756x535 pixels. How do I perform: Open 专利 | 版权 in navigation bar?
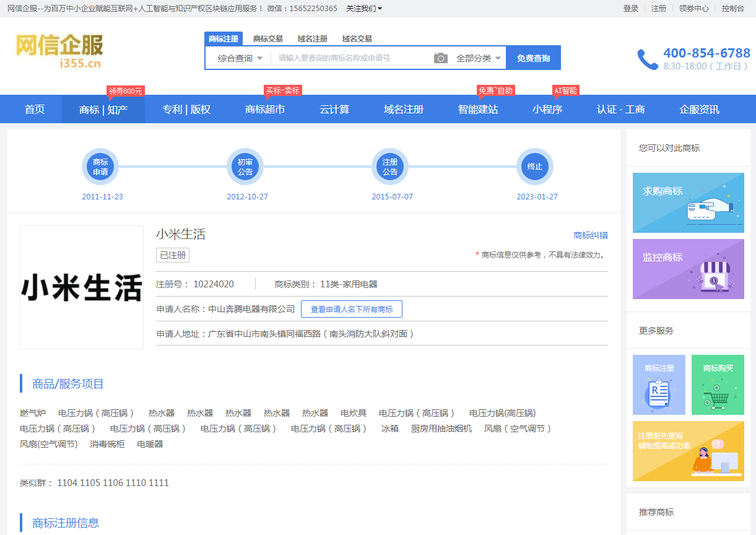click(186, 109)
